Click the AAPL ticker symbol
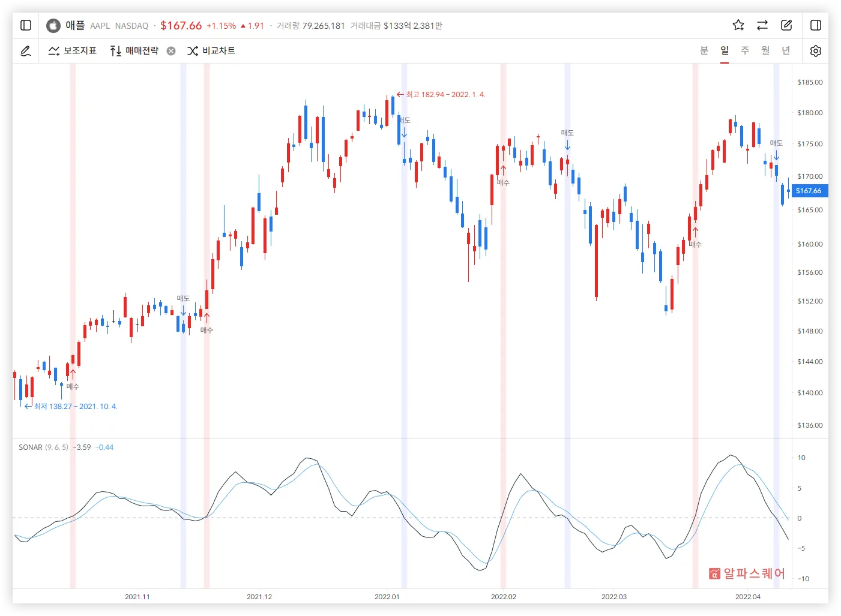Viewport: 841px width, 616px height. pyautogui.click(x=100, y=26)
